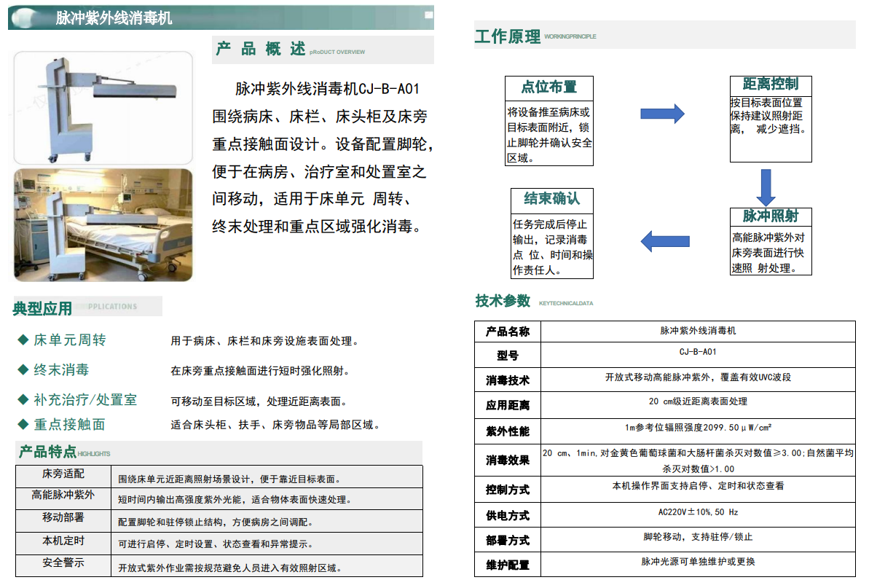Click the 产品名称 value 脉冲紫外线消毒机 in table
The image size is (869, 588).
click(698, 331)
